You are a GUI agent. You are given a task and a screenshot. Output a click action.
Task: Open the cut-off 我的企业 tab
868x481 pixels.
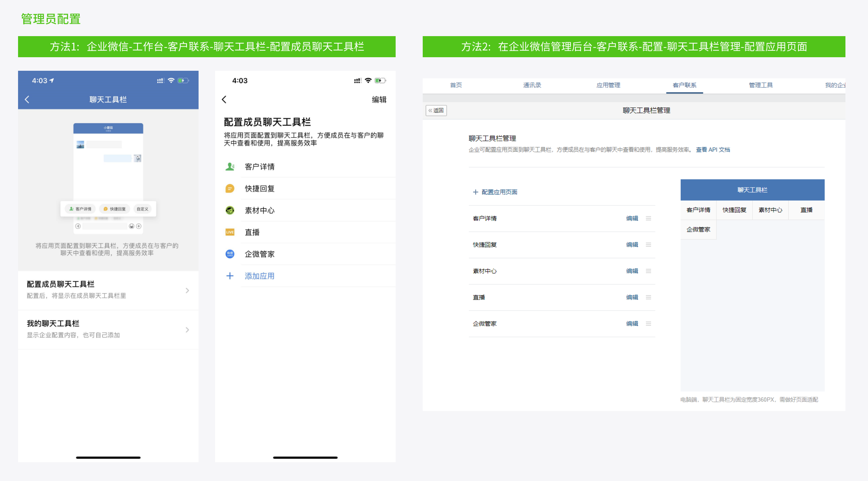pyautogui.click(x=835, y=85)
